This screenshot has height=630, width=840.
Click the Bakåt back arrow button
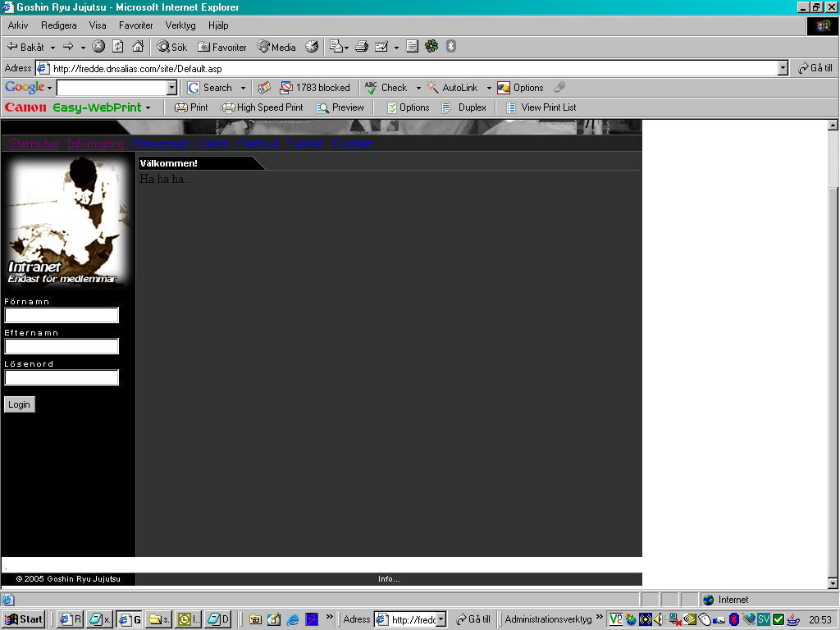coord(25,47)
